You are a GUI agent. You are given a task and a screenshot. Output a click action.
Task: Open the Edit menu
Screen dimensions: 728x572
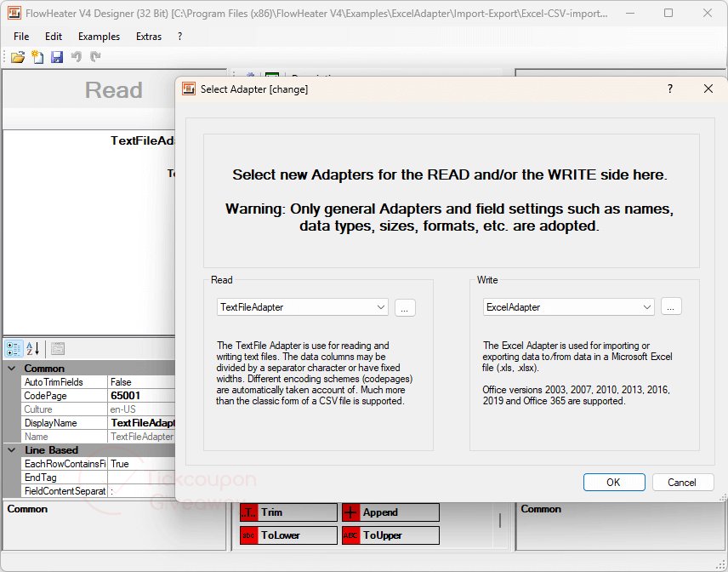[54, 37]
